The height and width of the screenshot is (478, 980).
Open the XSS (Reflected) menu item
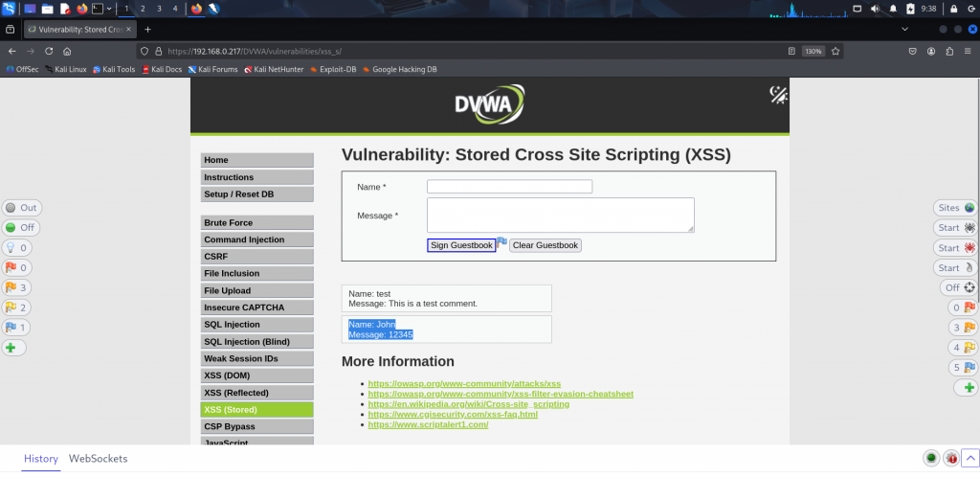click(256, 393)
